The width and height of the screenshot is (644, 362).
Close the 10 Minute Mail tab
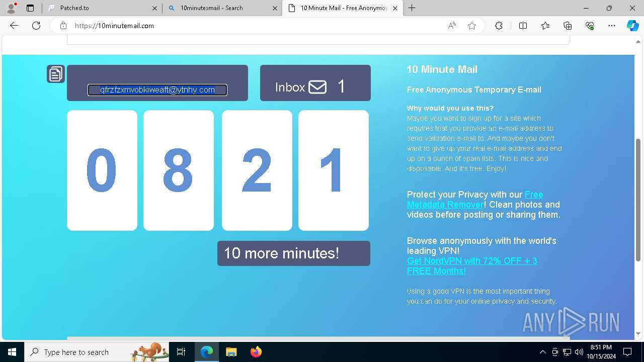click(x=395, y=8)
